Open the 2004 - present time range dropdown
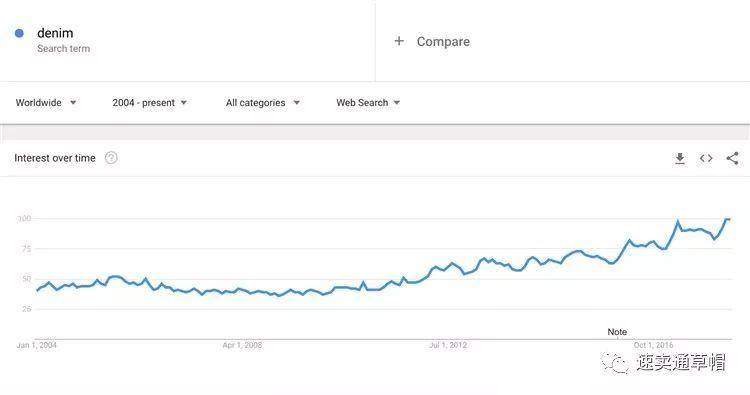The image size is (750, 395). point(150,102)
